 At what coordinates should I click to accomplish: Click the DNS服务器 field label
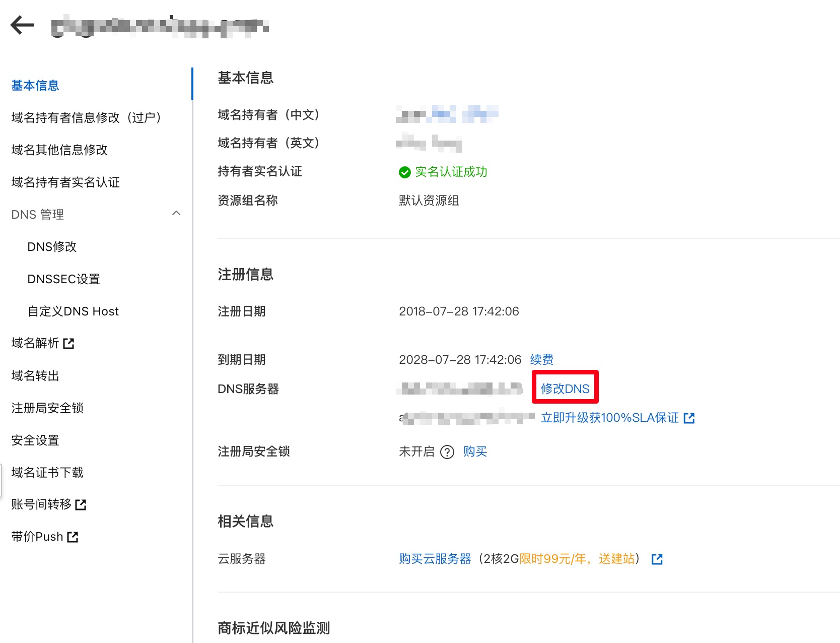click(x=248, y=389)
